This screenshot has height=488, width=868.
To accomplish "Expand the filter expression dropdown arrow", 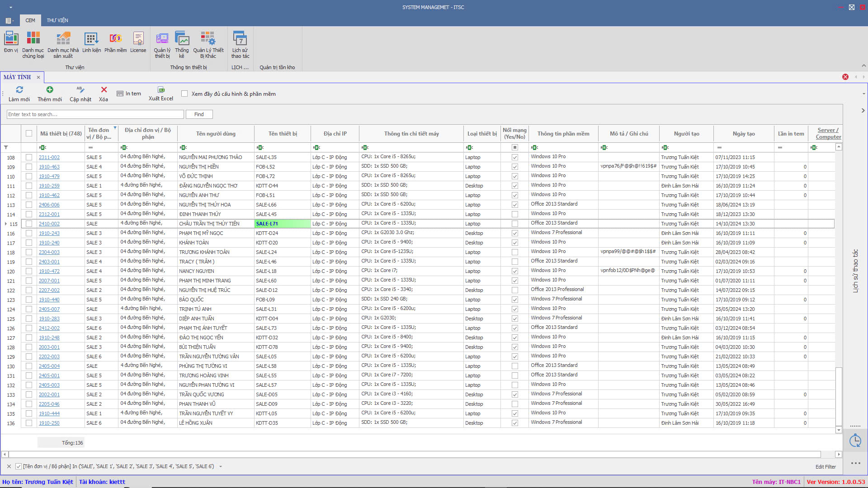I will (x=221, y=466).
